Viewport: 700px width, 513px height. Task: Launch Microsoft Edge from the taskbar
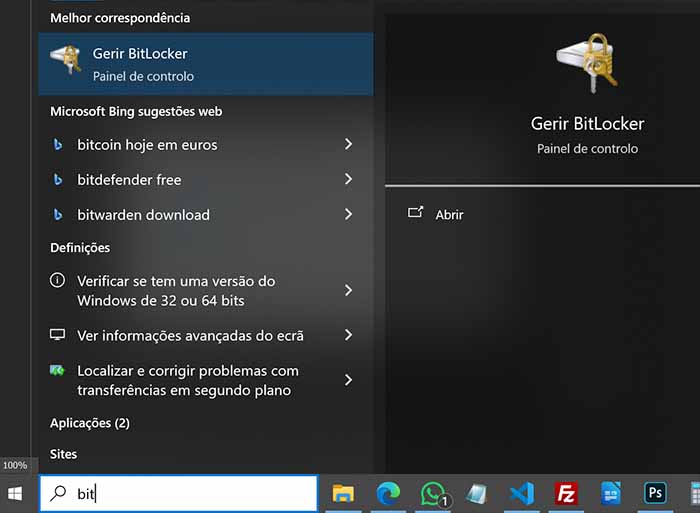pyautogui.click(x=388, y=494)
